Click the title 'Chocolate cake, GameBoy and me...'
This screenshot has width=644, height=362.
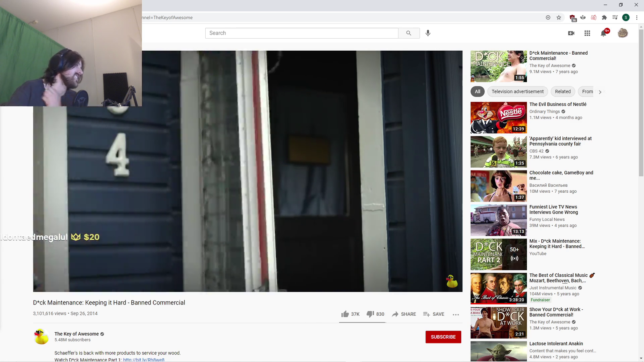561,175
